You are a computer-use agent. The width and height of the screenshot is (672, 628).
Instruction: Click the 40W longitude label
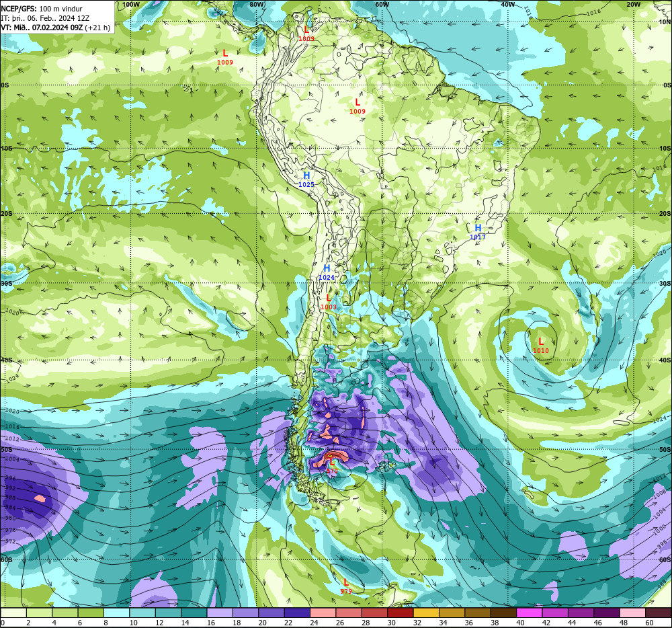coord(508,4)
